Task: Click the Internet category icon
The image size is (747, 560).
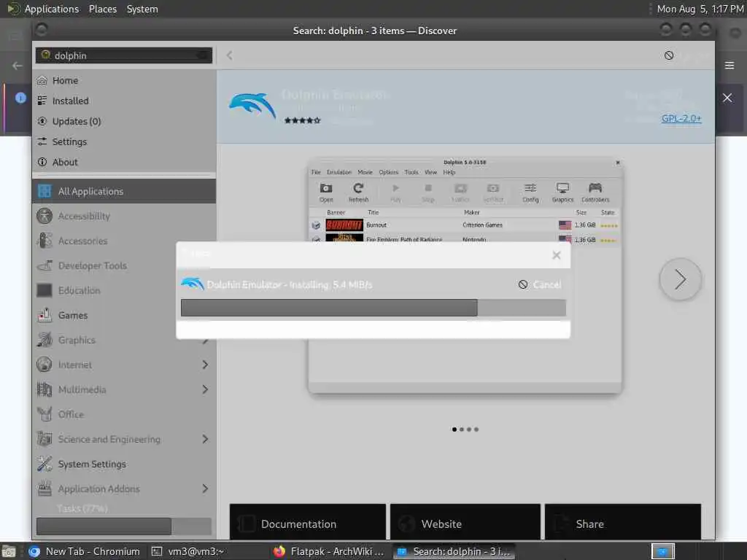Action: (x=44, y=365)
